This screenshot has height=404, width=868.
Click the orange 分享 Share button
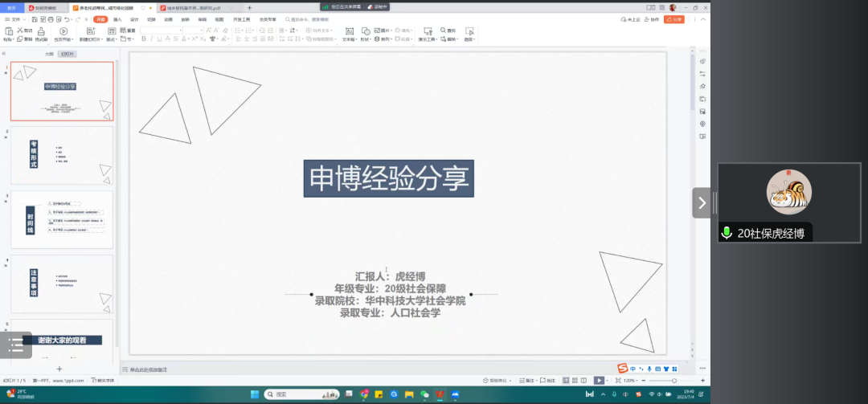[x=674, y=18]
